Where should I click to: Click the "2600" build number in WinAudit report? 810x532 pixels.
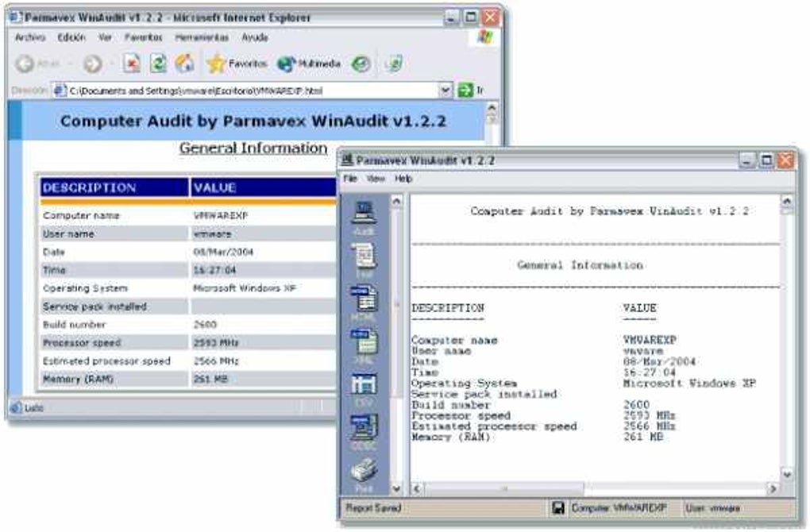pyautogui.click(x=636, y=405)
